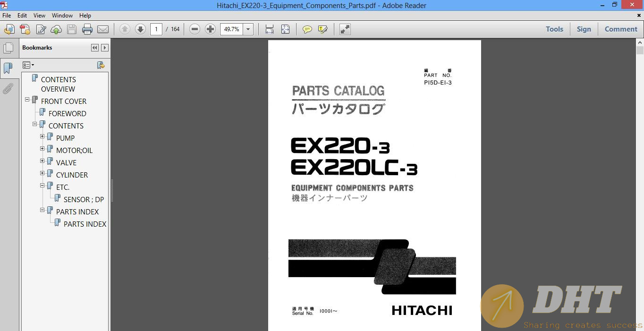Zoom out with the minus button
The height and width of the screenshot is (331, 644).
coord(195,29)
